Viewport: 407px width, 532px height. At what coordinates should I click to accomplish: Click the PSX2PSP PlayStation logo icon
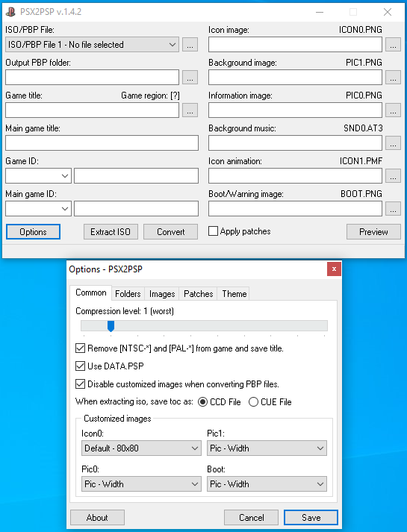pyautogui.click(x=10, y=12)
